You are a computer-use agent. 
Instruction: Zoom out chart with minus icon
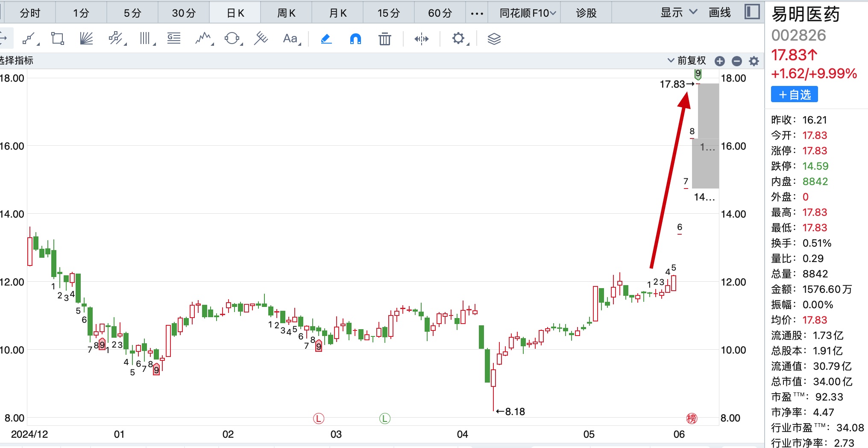(737, 61)
